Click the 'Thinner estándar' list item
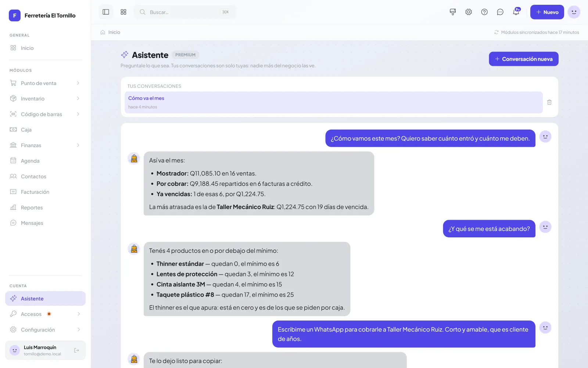 pos(218,264)
